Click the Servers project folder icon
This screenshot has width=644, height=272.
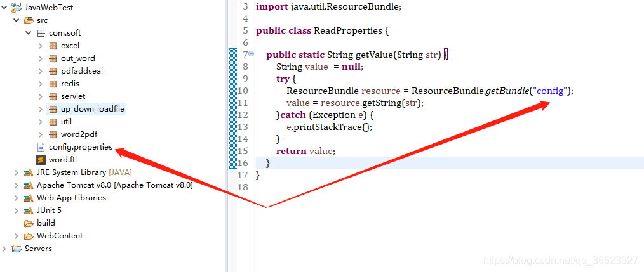17,249
